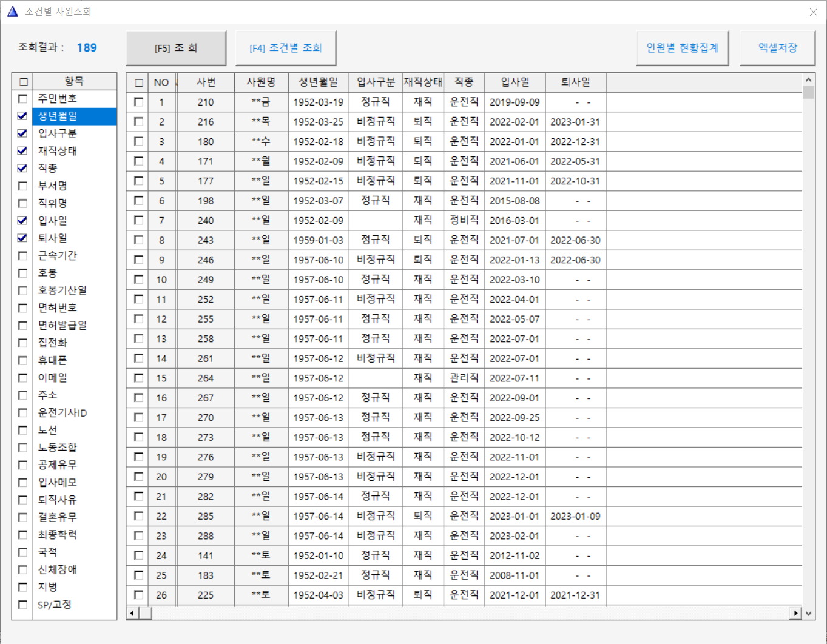Click the 사원명 cell **금
827x644 pixels.
(261, 102)
